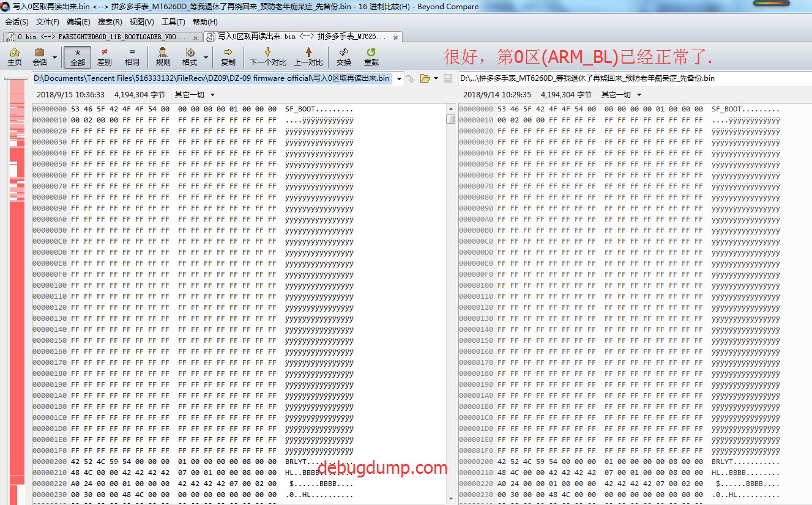Viewport: 812px width, 505px height.
Task: Expand the left file path history dropdown
Action: click(x=400, y=78)
